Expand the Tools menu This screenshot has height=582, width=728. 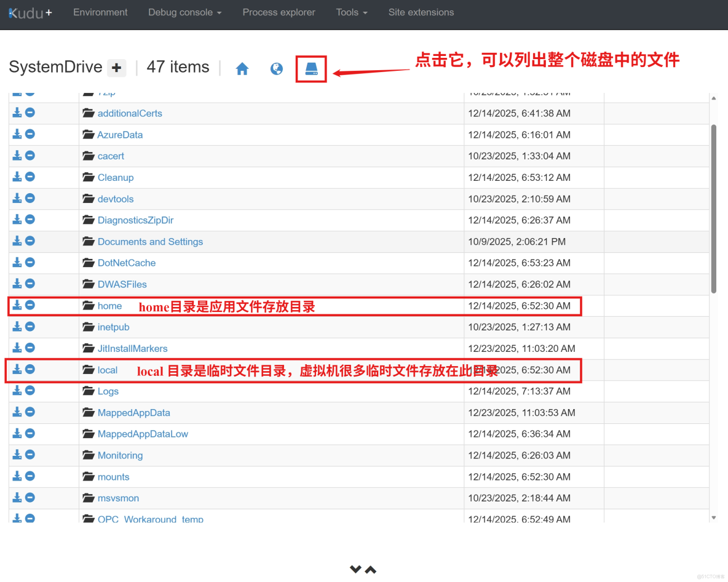pos(351,12)
